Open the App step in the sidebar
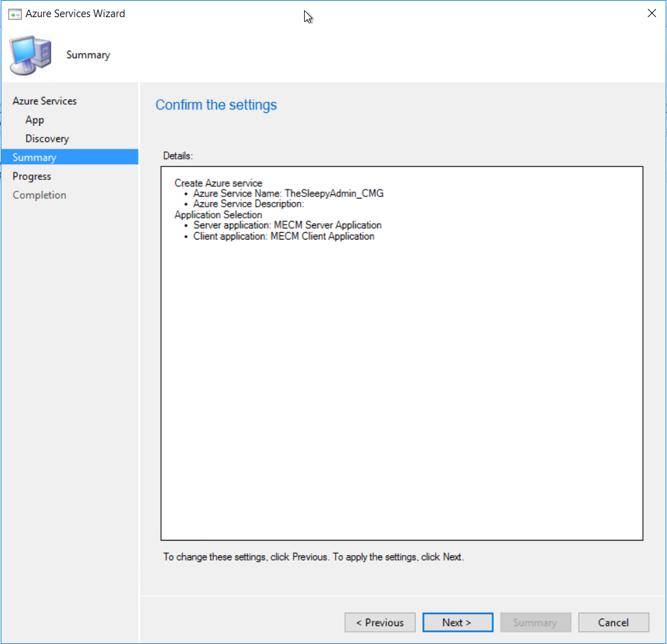Viewport: 667px width, 644px height. [x=34, y=120]
